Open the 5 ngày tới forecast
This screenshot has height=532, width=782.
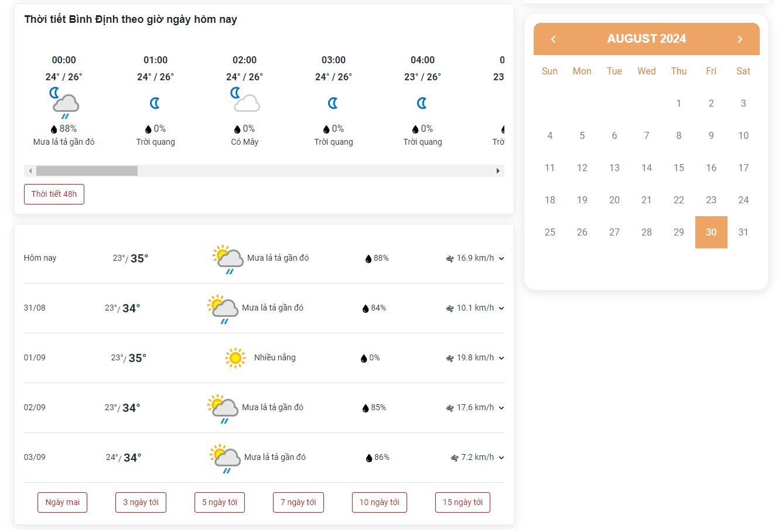[220, 502]
